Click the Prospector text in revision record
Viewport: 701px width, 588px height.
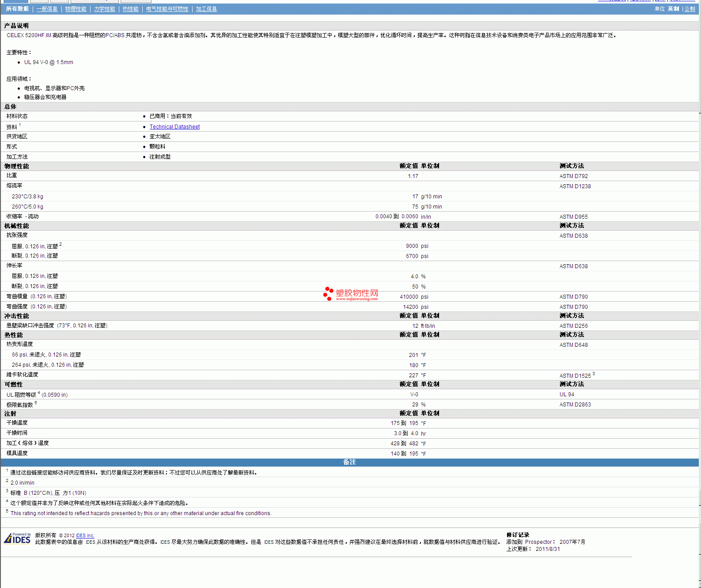pyautogui.click(x=538, y=542)
